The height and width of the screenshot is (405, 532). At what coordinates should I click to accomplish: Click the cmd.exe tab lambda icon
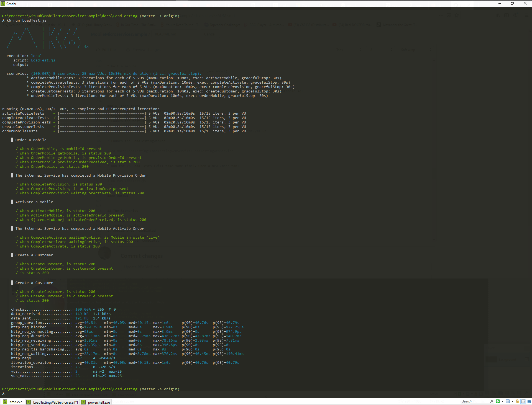5,402
